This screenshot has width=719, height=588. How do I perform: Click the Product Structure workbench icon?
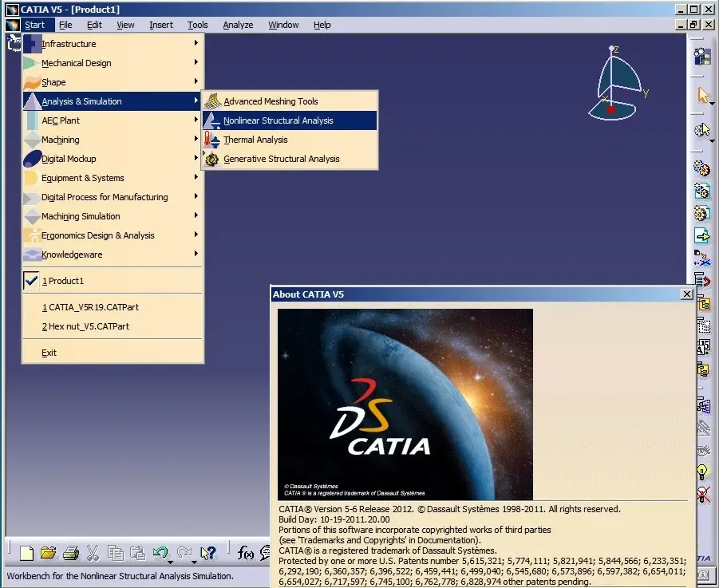(x=702, y=57)
